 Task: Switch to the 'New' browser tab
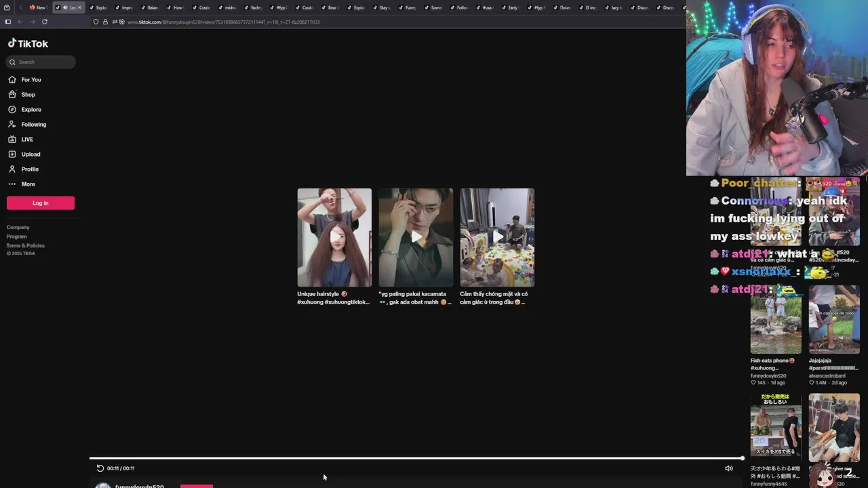(x=37, y=7)
